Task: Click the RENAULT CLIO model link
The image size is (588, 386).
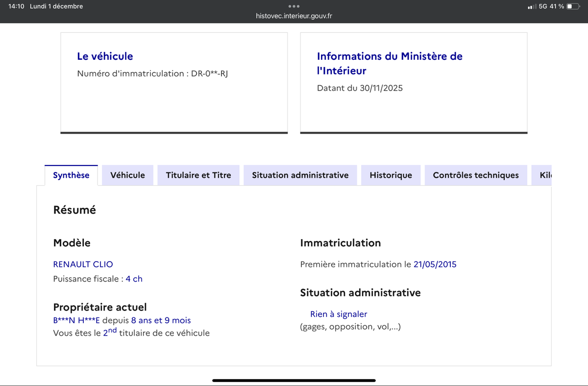Action: (83, 264)
